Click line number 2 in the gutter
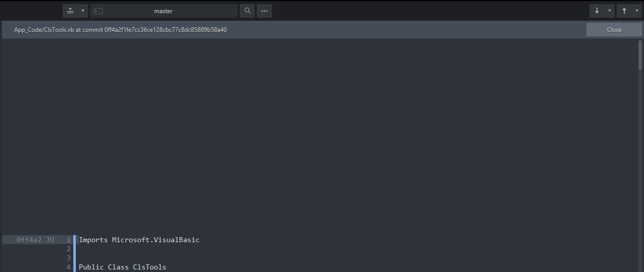This screenshot has height=272, width=644. [x=69, y=249]
